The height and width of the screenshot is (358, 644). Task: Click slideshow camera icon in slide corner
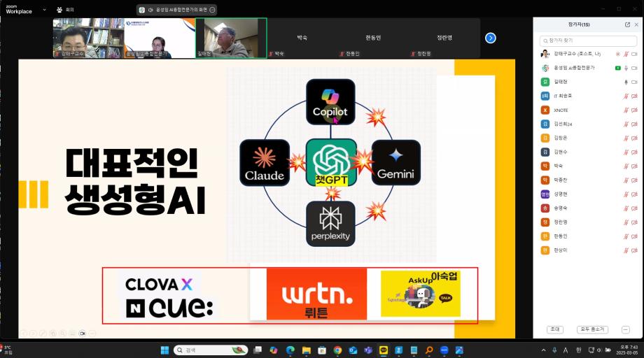[x=82, y=334]
